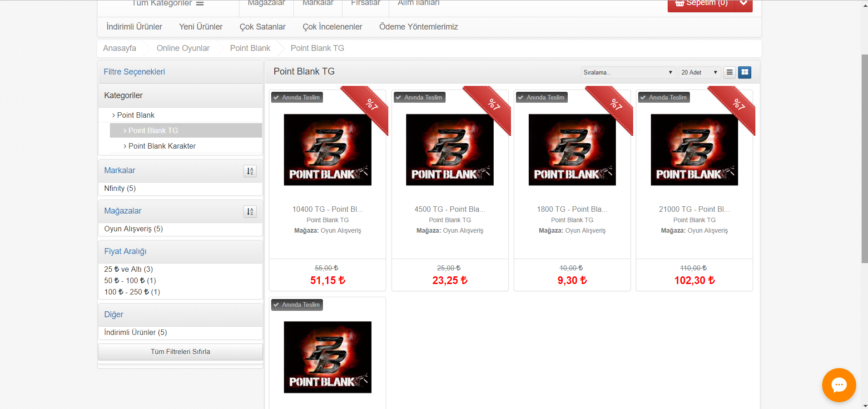Open Ödeme Yöntemlerimiz tab

click(x=418, y=27)
